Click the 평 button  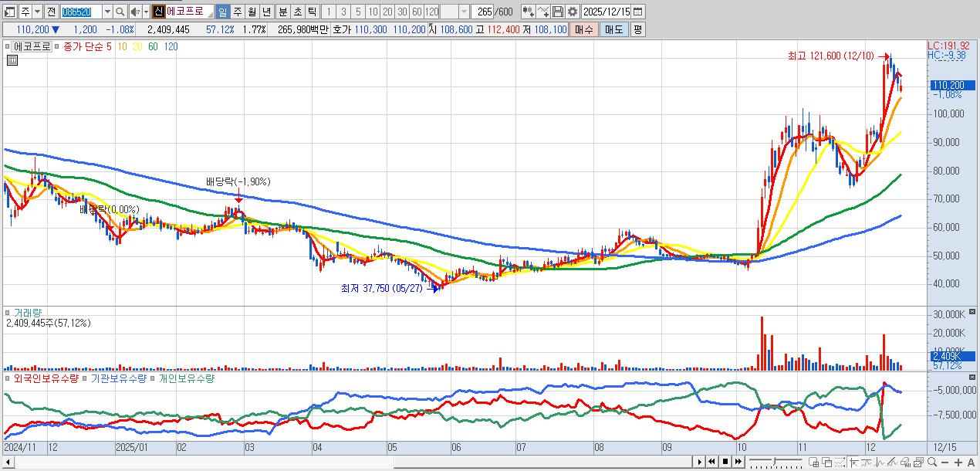click(x=637, y=29)
